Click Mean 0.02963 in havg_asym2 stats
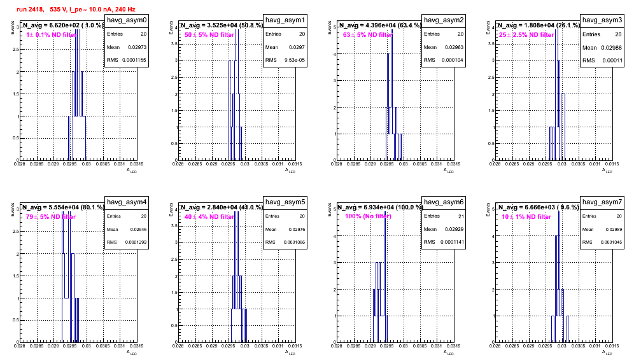Image resolution: width=634 pixels, height=364 pixels. [444, 47]
